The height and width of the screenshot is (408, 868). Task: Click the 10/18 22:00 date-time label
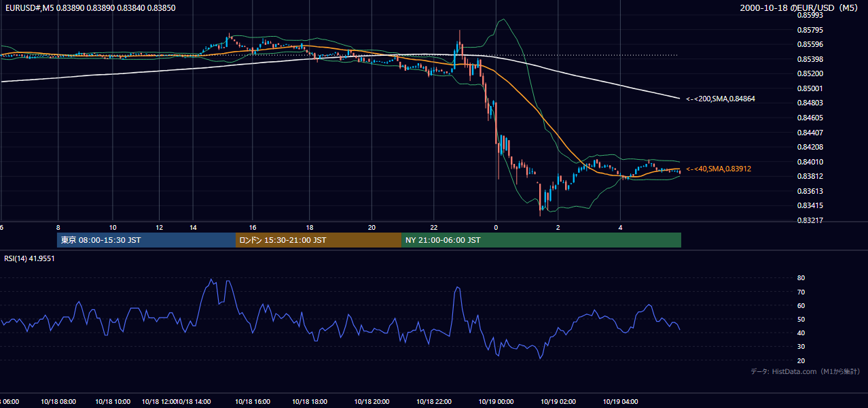434,401
